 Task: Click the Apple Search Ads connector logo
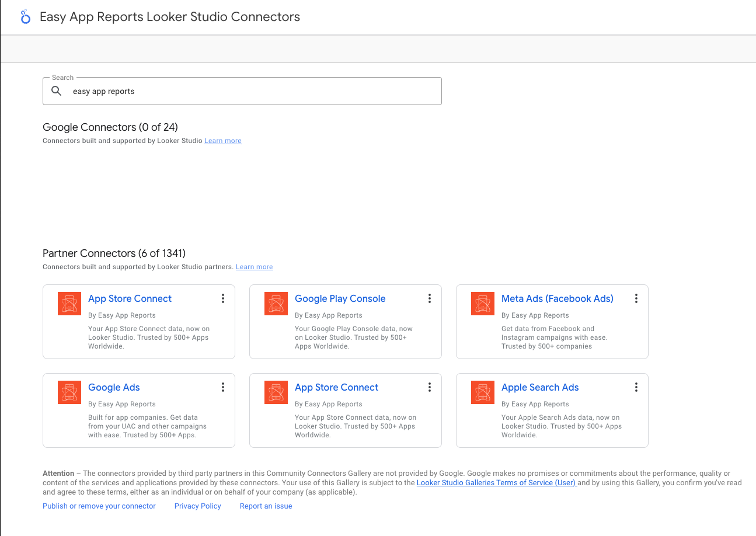click(483, 392)
